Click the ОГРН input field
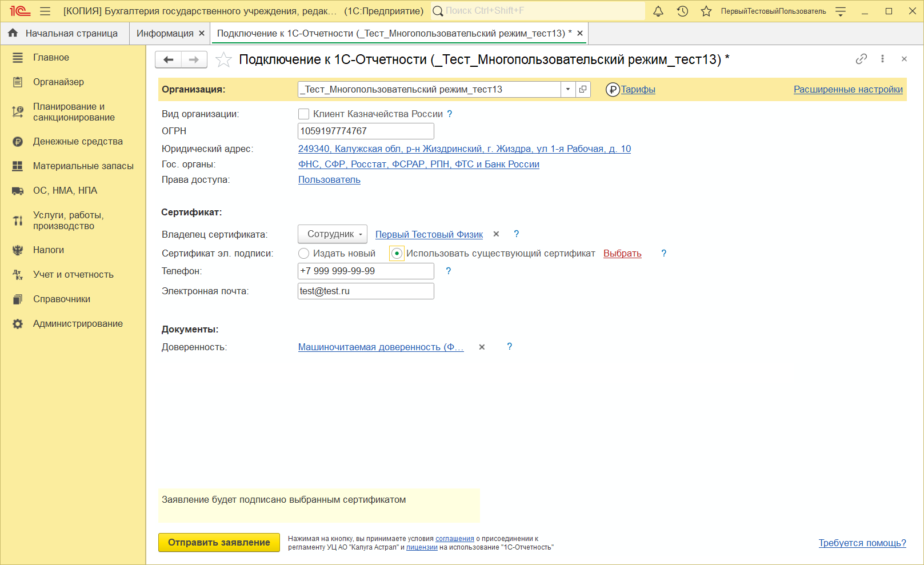Viewport: 924px width, 565px height. pos(366,131)
